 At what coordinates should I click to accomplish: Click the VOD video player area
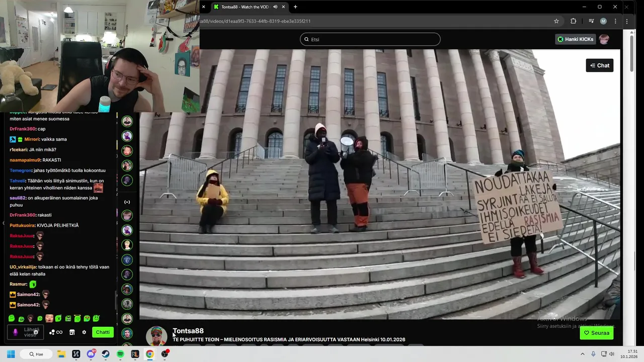[380, 184]
